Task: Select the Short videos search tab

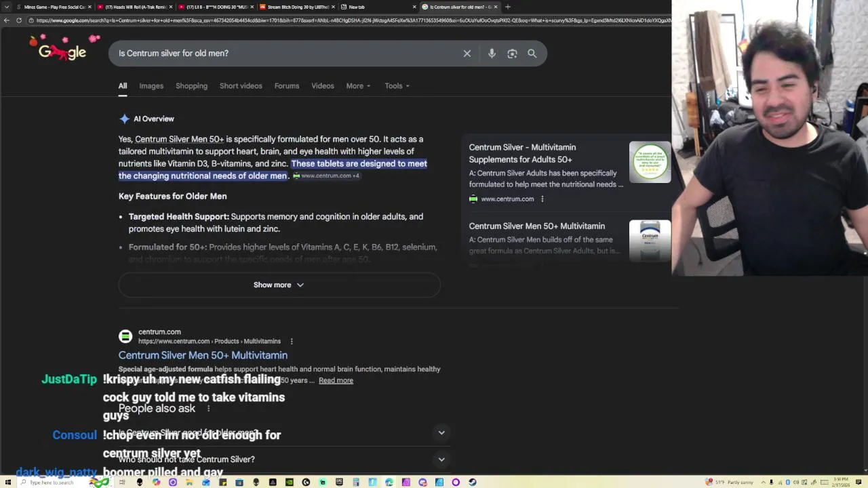Action: click(241, 86)
